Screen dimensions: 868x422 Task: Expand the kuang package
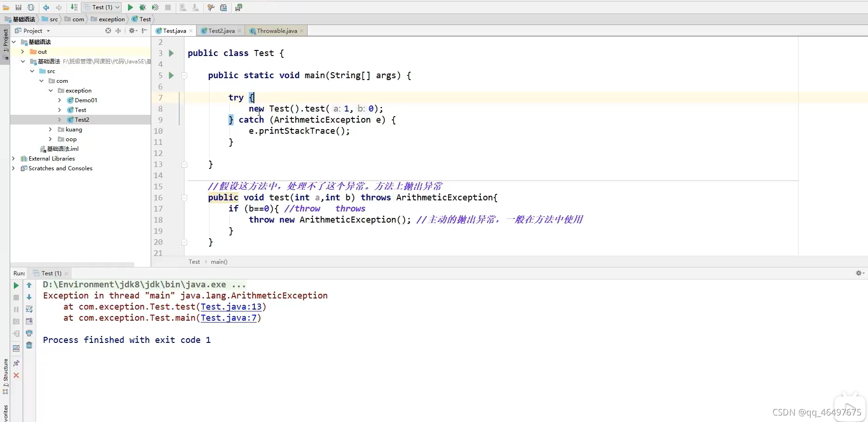pos(50,130)
